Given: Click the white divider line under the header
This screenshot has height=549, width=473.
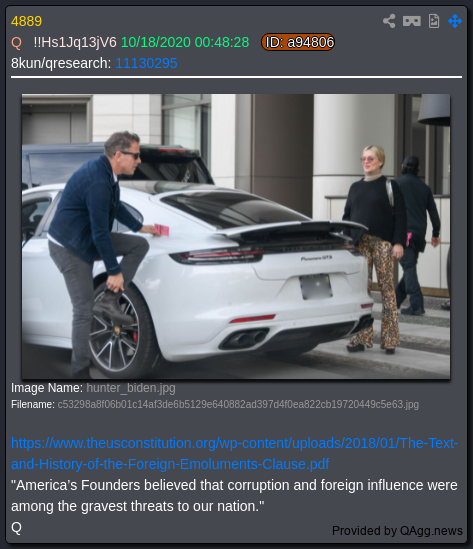Looking at the screenshot, I should [x=236, y=77].
